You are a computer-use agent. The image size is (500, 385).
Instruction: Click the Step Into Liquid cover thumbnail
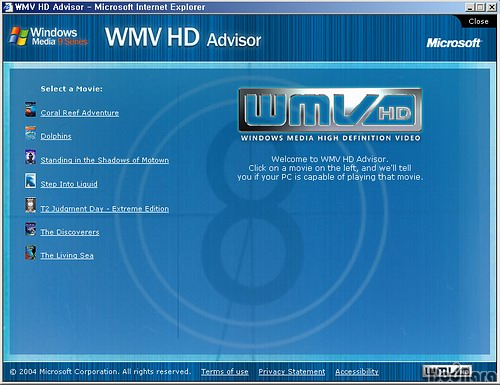pyautogui.click(x=30, y=181)
